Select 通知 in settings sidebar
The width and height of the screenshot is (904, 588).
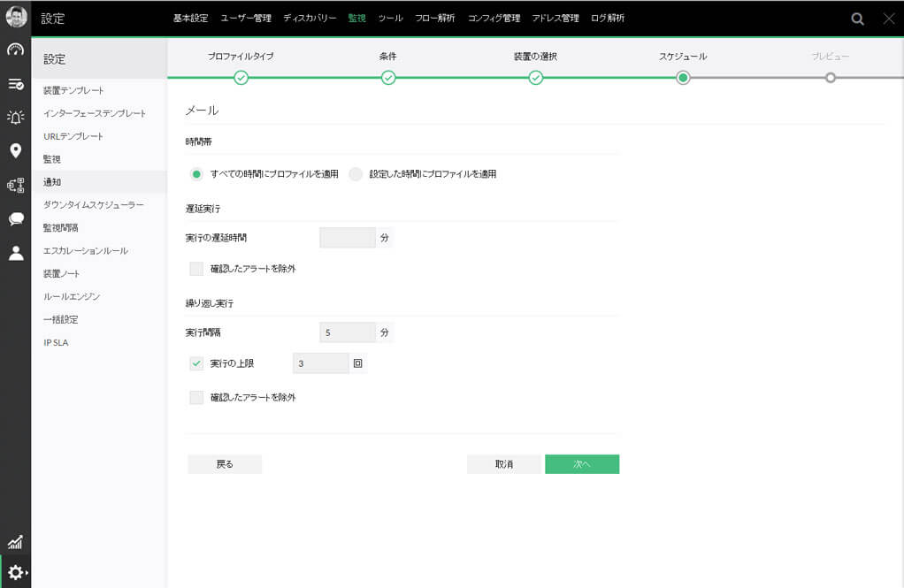click(52, 182)
